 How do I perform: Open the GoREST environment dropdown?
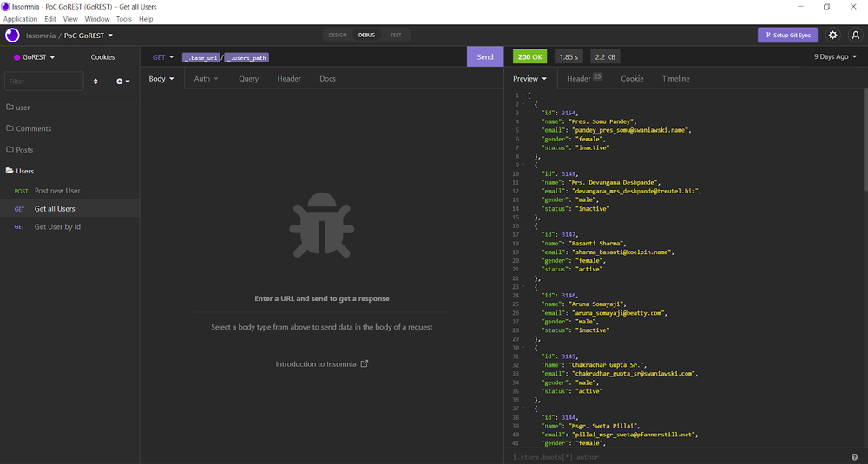35,57
